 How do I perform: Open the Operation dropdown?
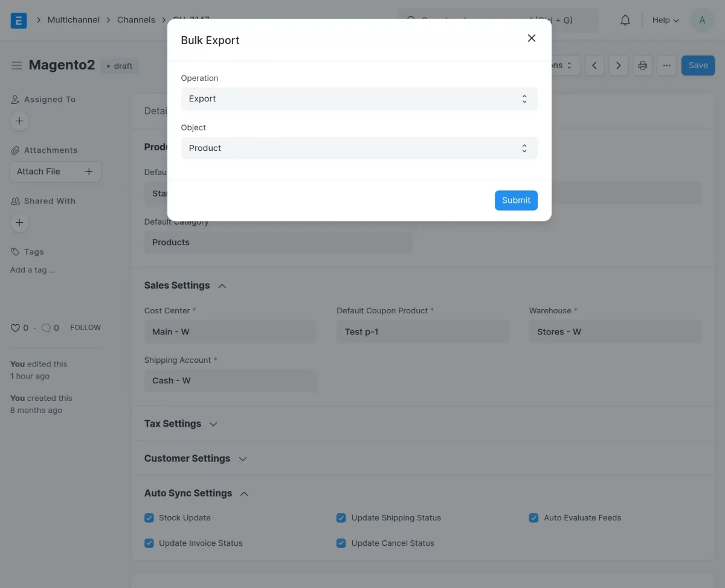pos(359,99)
